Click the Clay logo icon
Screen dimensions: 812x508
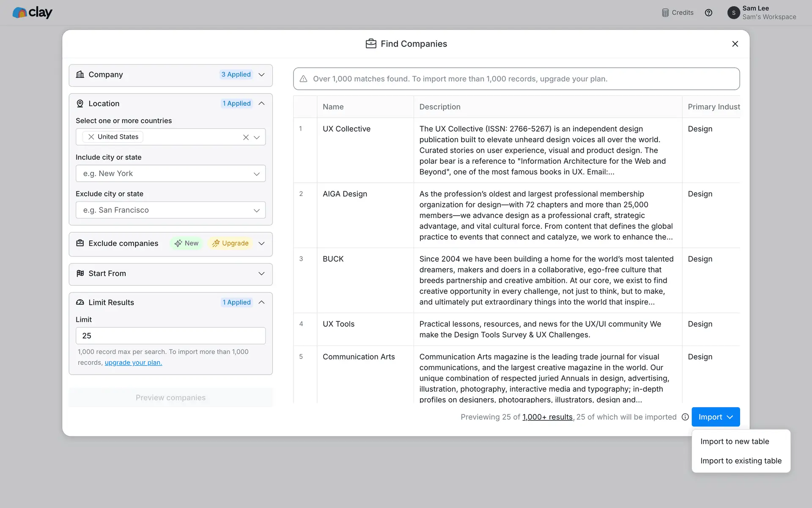point(20,13)
